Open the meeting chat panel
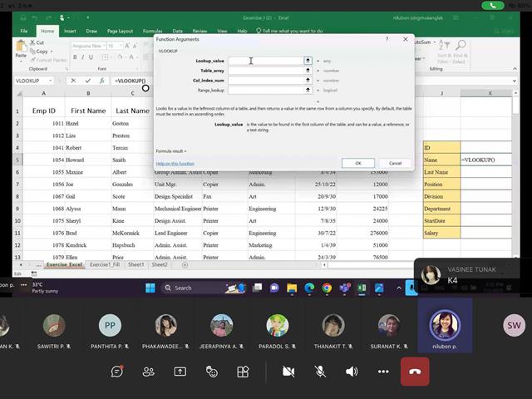 tap(117, 372)
